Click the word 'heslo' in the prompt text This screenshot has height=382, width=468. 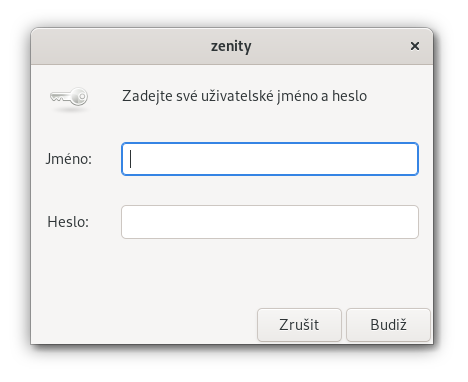(x=350, y=96)
